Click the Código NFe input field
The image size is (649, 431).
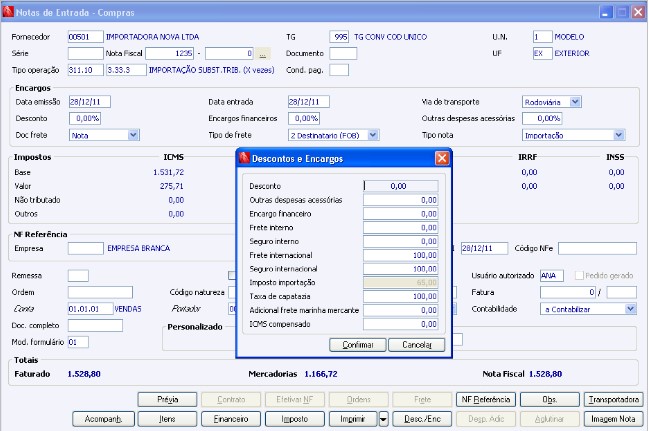point(597,248)
